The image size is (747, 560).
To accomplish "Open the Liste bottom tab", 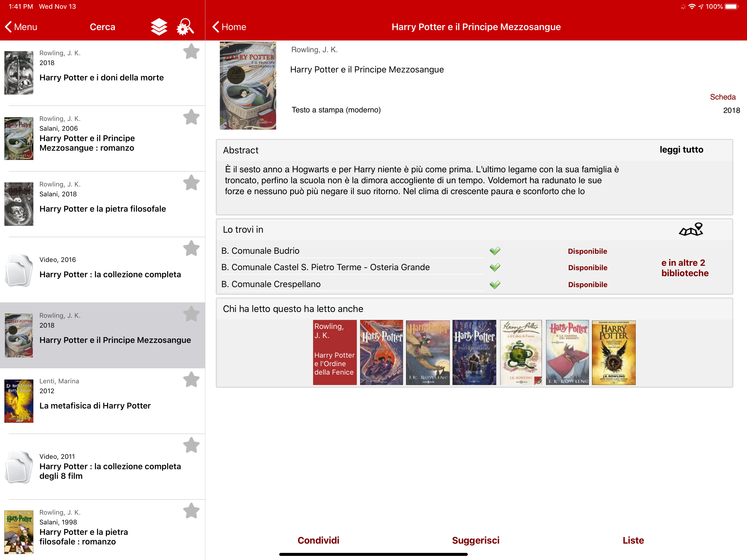I will click(633, 540).
